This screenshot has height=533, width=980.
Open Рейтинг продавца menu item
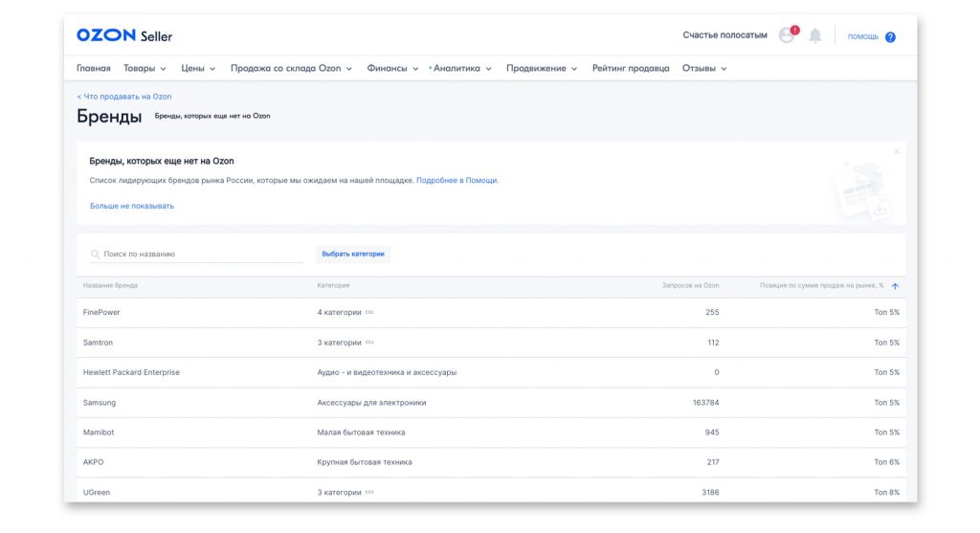pos(631,69)
